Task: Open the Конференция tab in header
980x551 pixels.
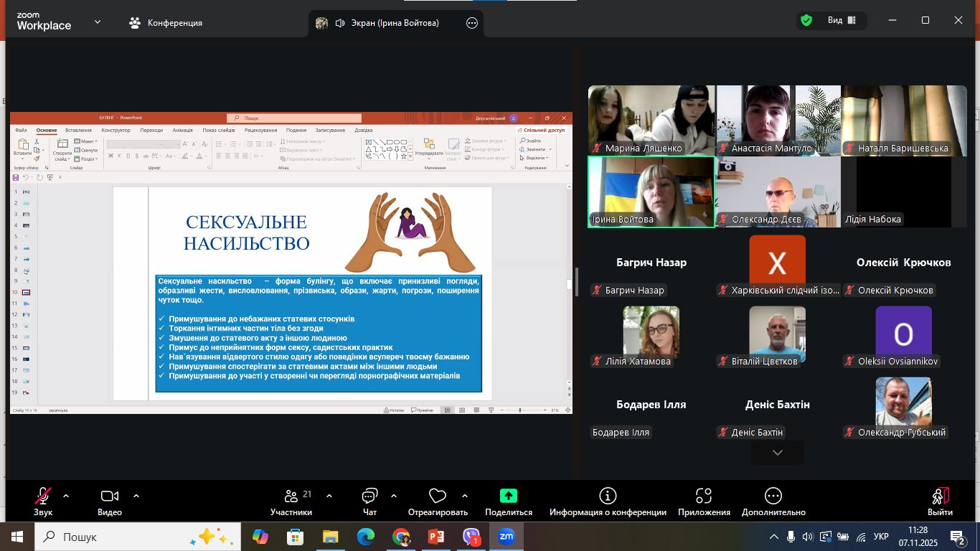Action: pos(166,23)
